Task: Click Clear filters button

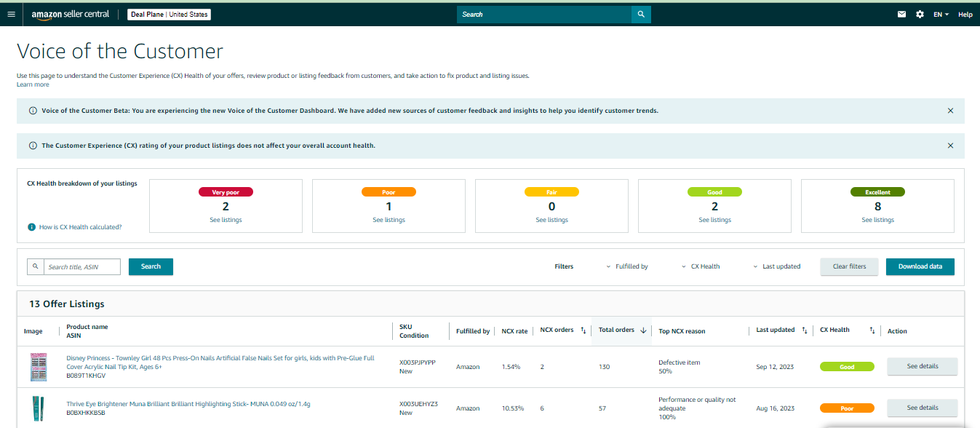Action: 849,266
